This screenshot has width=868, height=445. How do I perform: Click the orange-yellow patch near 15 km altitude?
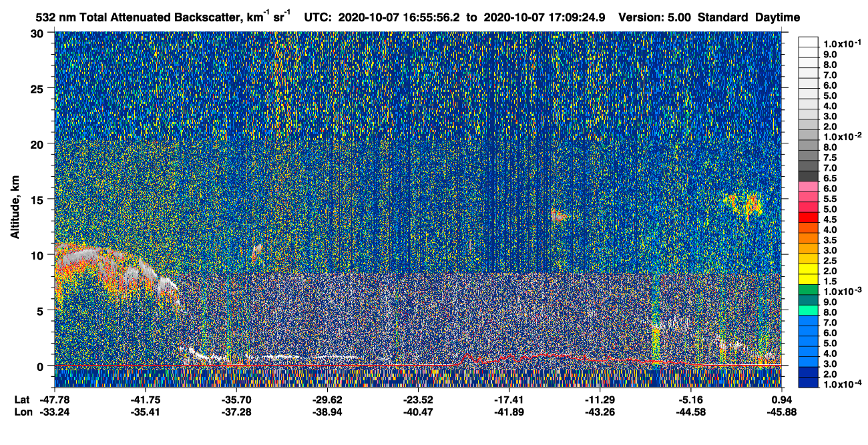743,203
